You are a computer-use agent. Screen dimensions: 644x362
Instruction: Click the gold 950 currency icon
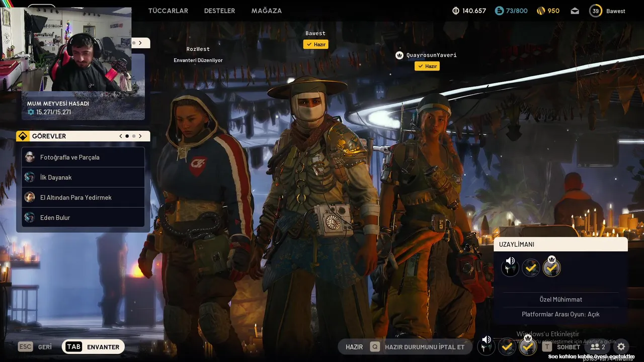(541, 11)
